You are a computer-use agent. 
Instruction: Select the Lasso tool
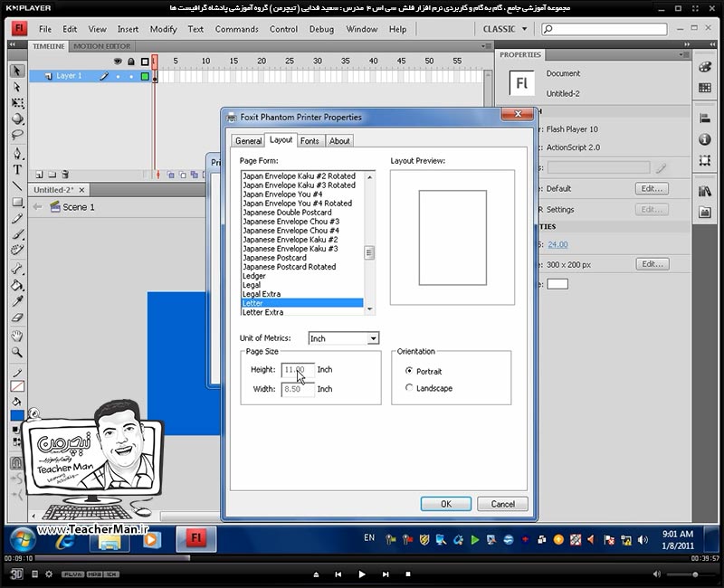point(17,135)
